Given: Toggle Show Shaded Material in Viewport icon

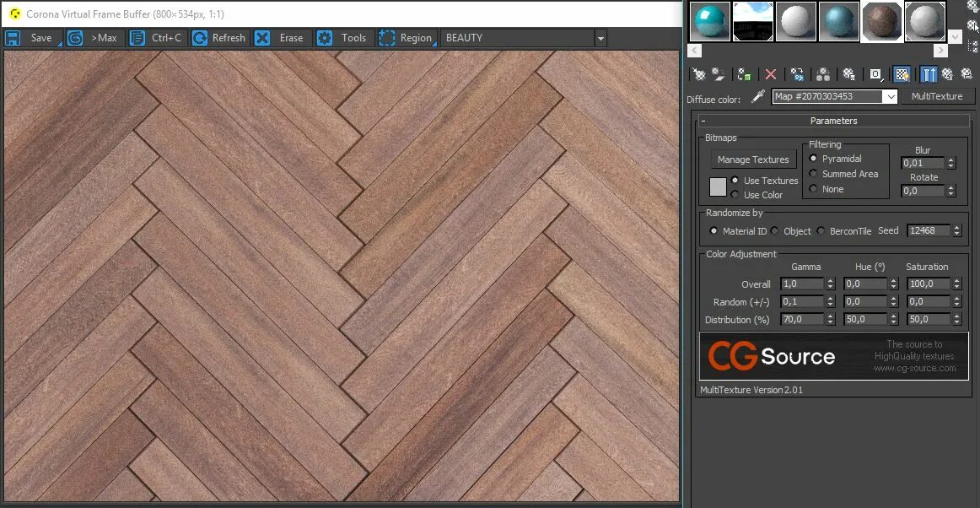Looking at the screenshot, I should point(902,74).
